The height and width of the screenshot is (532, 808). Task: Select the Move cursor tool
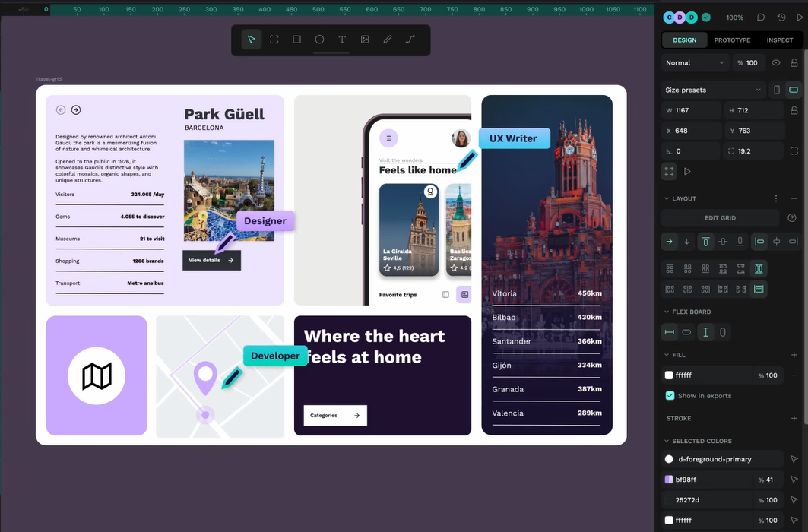coord(252,40)
